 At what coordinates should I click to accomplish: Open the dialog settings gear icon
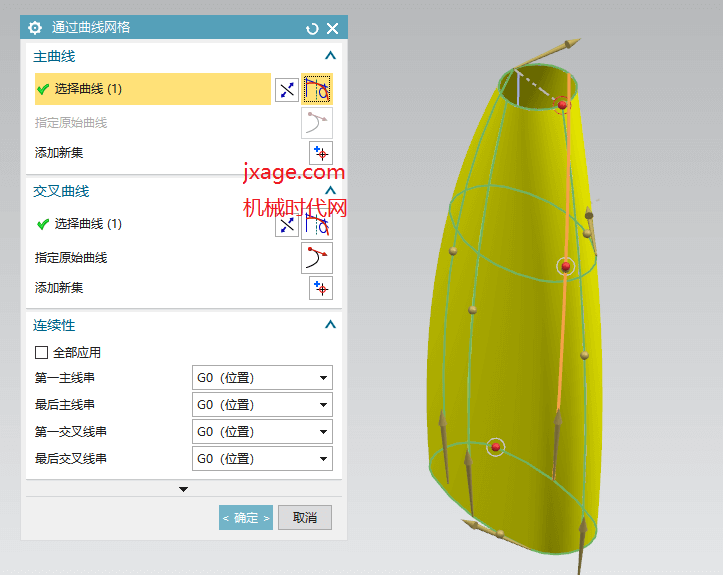[x=35, y=28]
